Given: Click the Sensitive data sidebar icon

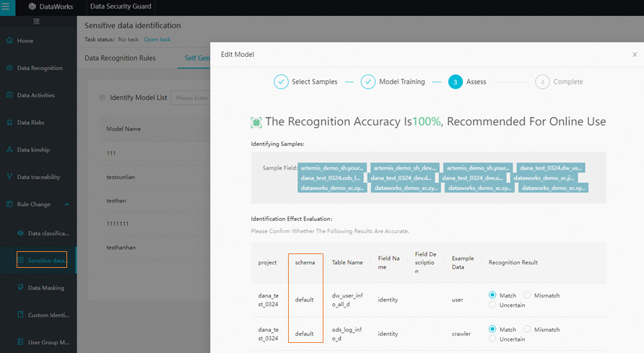Looking at the screenshot, I should coord(20,260).
